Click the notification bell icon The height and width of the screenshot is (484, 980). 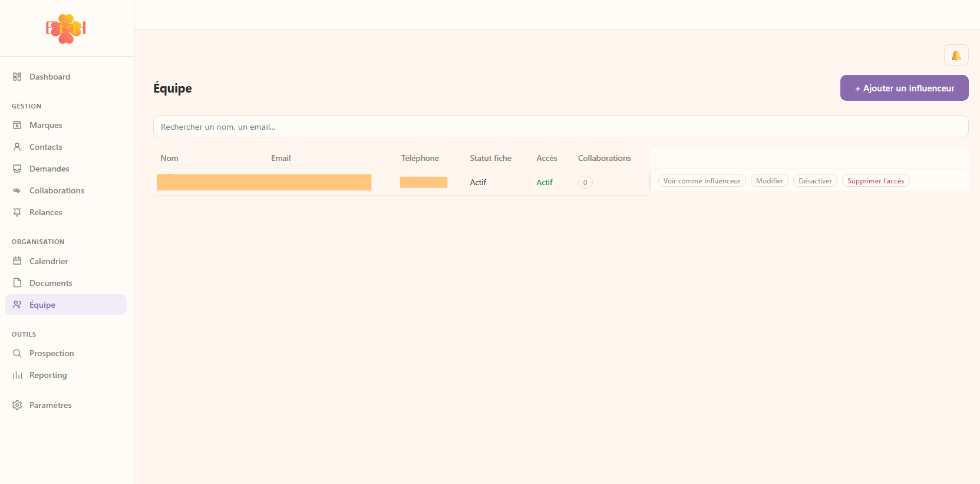click(x=956, y=55)
